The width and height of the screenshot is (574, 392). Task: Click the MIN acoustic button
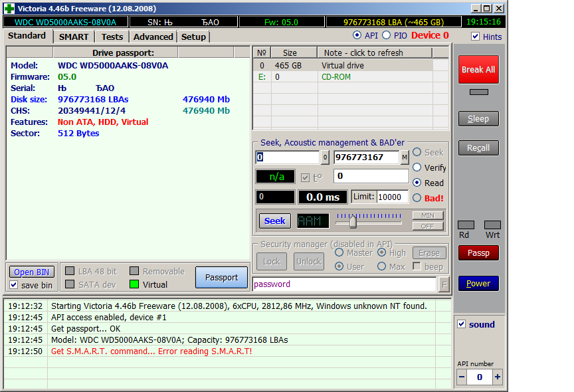[428, 215]
